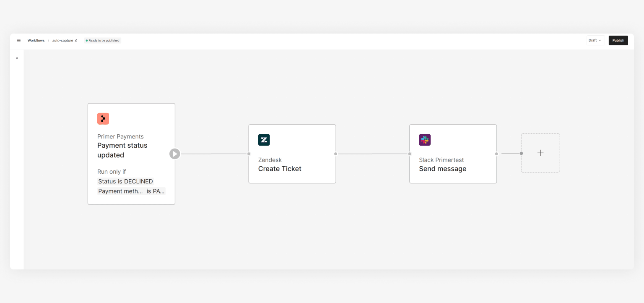Click the Status is DECLINED condition
The width and height of the screenshot is (644, 303).
point(125,181)
